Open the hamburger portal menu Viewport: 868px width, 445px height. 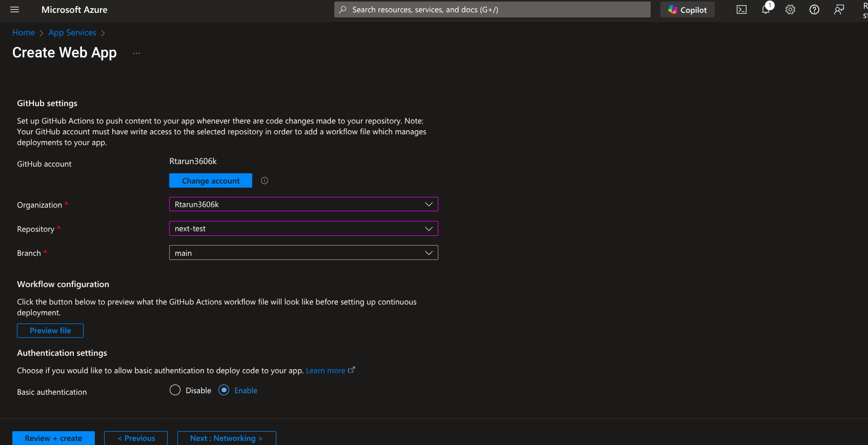[14, 10]
